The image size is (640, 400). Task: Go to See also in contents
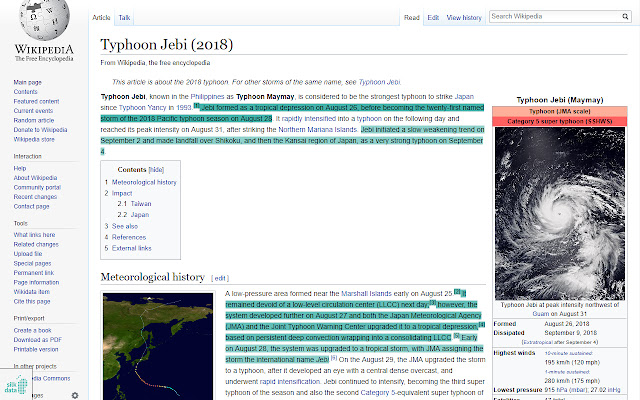point(125,226)
